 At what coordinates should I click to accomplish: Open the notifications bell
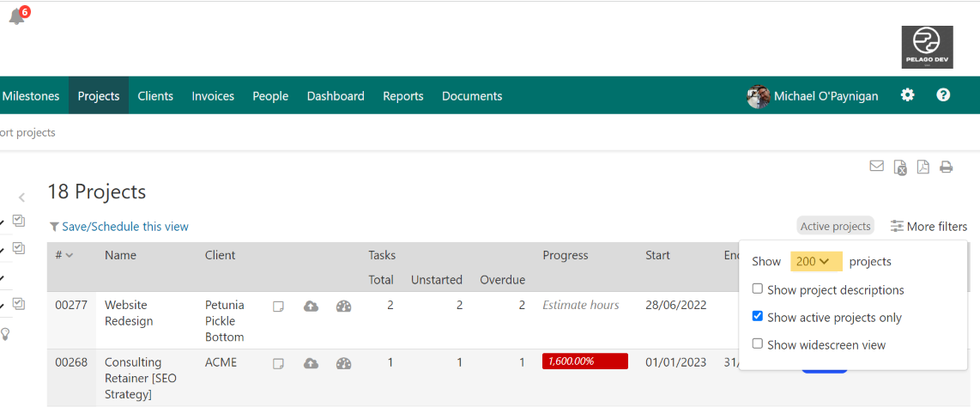coord(17,16)
